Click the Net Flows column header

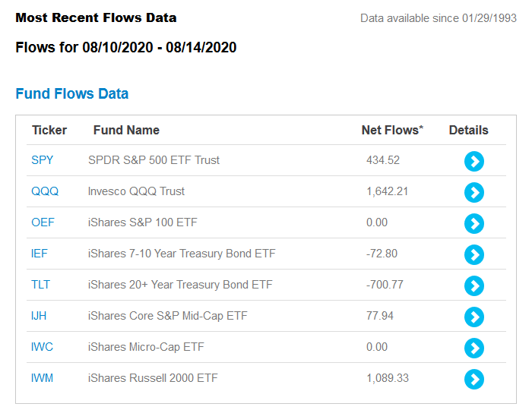coord(392,130)
